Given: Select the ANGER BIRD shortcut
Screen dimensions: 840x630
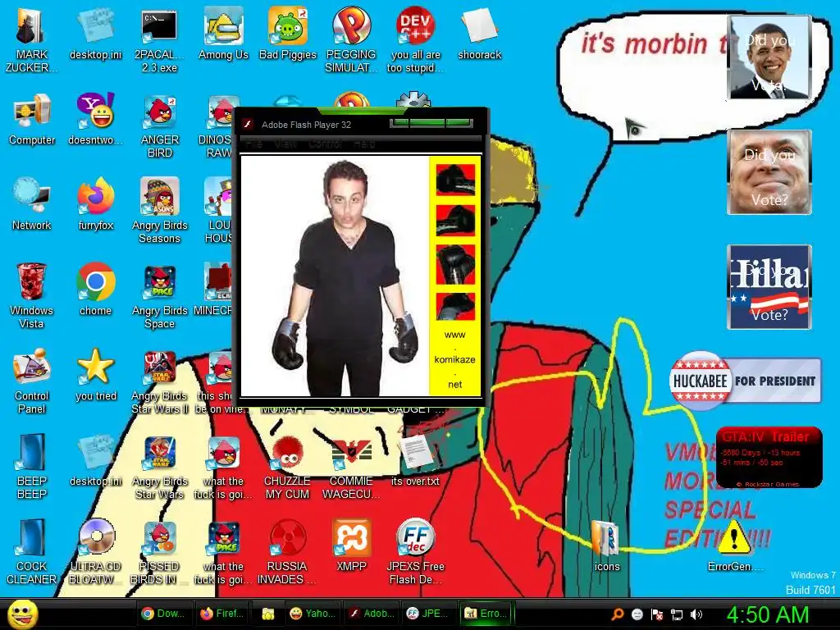Looking at the screenshot, I should point(159,126).
